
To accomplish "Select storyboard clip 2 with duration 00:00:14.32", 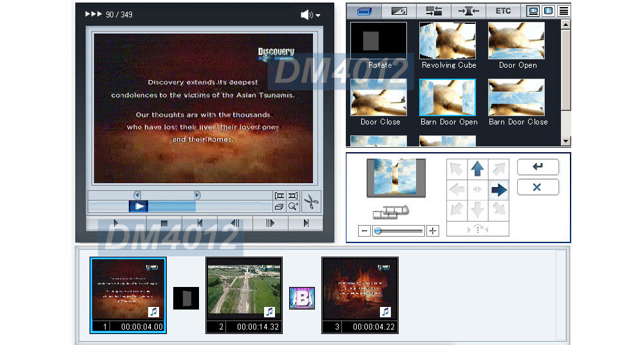I will [244, 295].
